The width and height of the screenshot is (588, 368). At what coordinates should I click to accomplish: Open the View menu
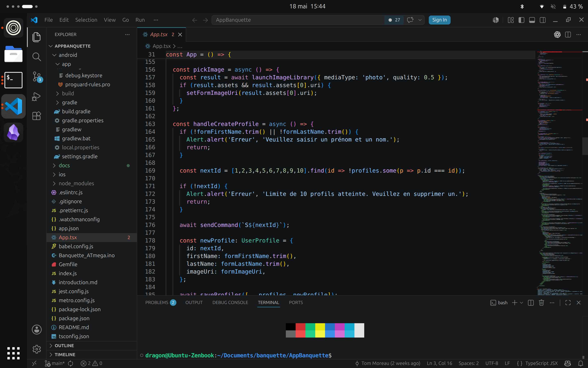pos(110,20)
